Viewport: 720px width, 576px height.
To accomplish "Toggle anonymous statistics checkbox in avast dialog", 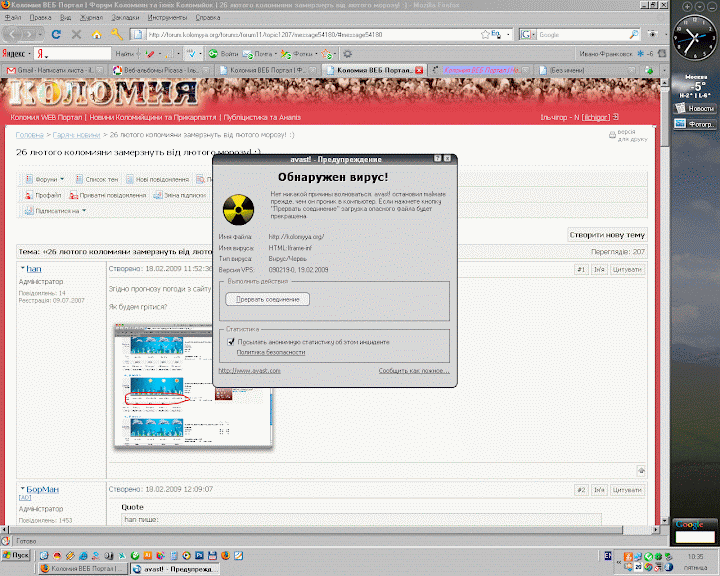I will [x=231, y=341].
